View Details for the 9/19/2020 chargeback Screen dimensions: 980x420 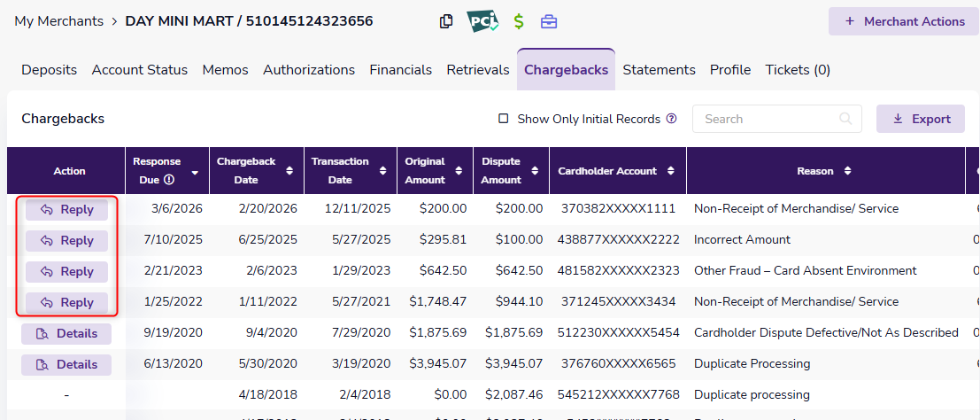click(66, 334)
